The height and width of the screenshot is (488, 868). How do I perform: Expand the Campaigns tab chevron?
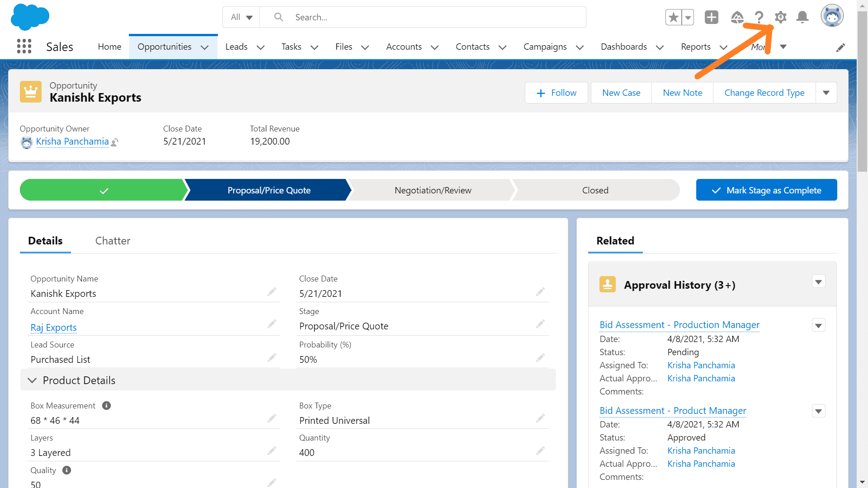(580, 47)
